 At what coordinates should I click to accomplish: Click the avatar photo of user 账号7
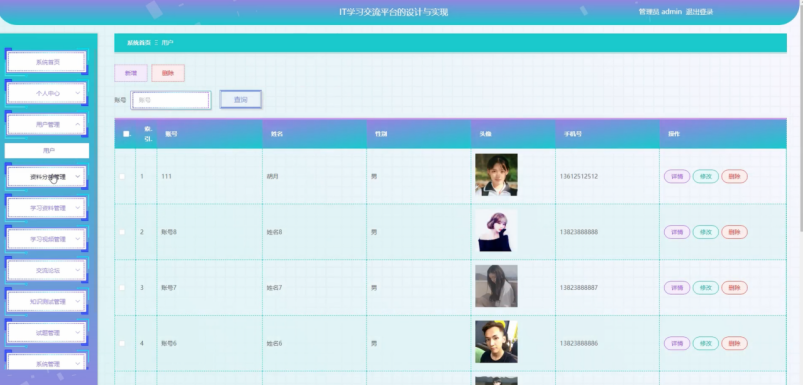coord(496,286)
